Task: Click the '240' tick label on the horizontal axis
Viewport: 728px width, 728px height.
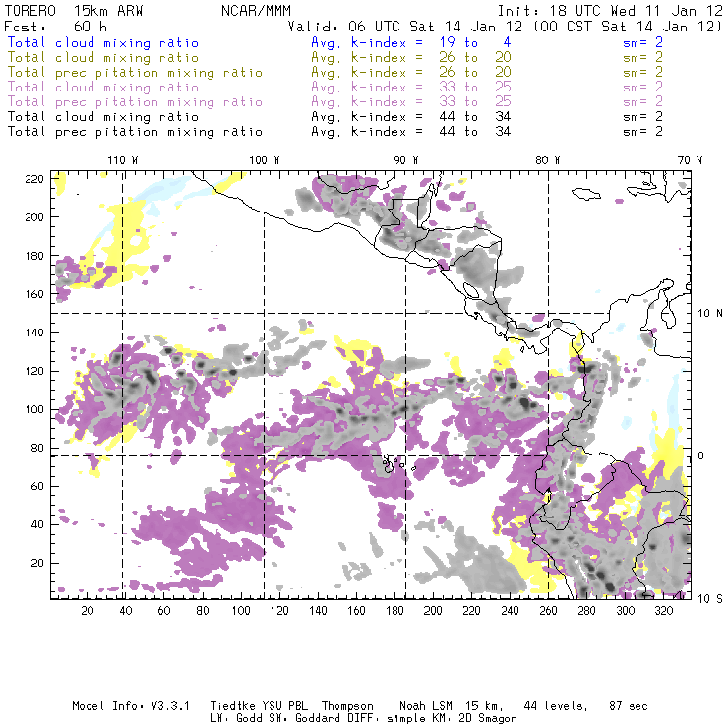Action: [x=510, y=611]
